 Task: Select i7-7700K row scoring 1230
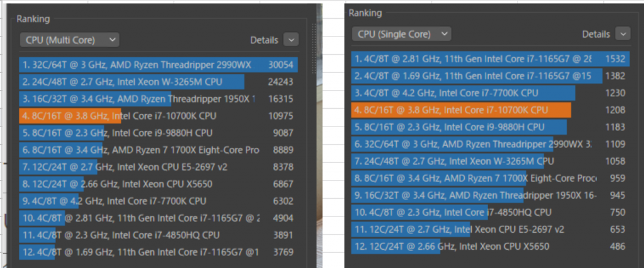(491, 93)
